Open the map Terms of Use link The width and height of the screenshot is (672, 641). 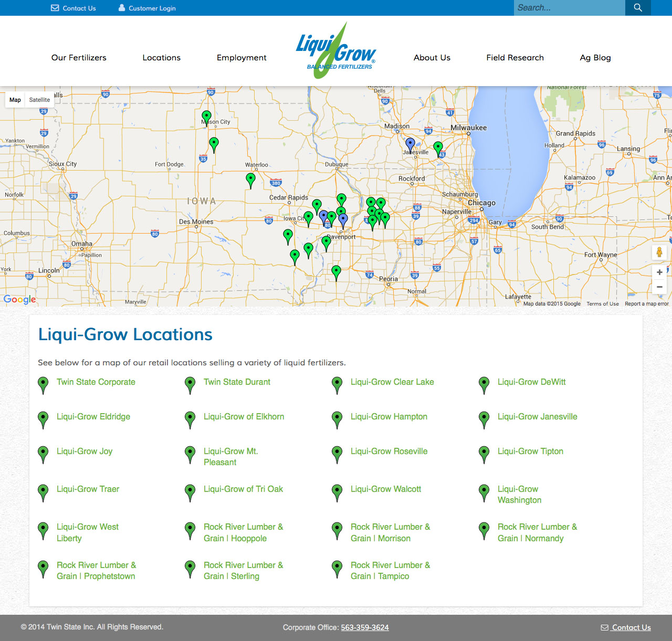(x=603, y=303)
